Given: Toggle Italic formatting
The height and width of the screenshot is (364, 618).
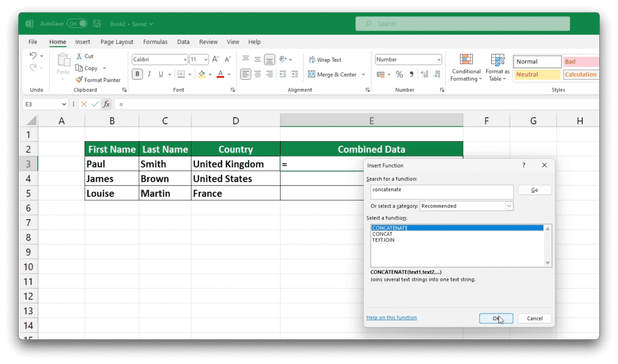Looking at the screenshot, I should coord(149,74).
